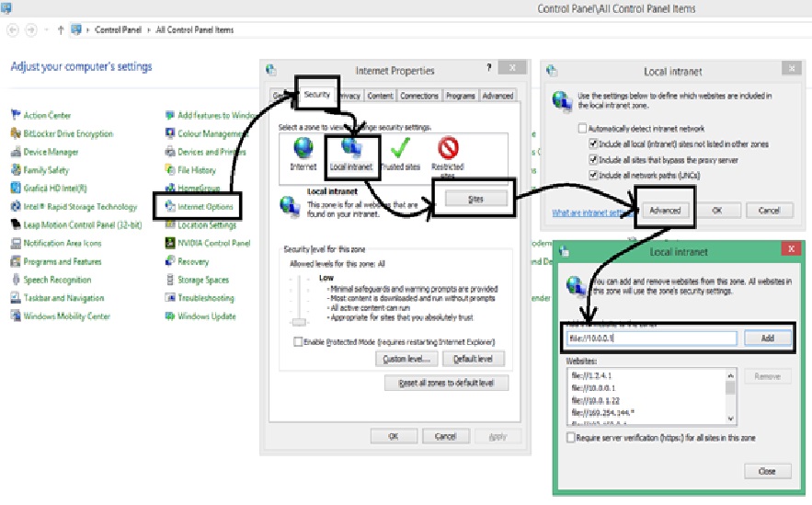Click the websites list scrollbar up arrow
812x505 pixels.
pyautogui.click(x=731, y=375)
